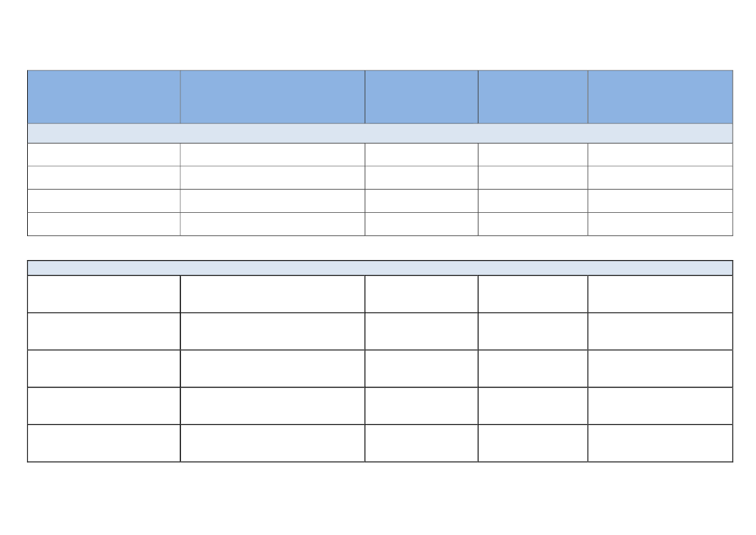Click upper table's third white row, third column cell
This screenshot has width=756, height=535.
click(422, 201)
